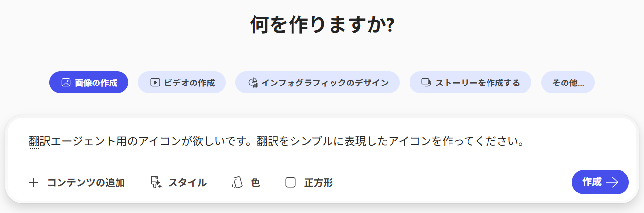644x213 pixels.
Task: Select the 画像の作成 tab label
Action: coord(96,83)
